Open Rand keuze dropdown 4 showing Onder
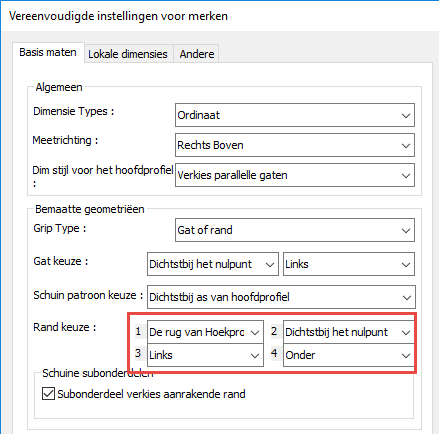The height and width of the screenshot is (434, 439). (349, 355)
